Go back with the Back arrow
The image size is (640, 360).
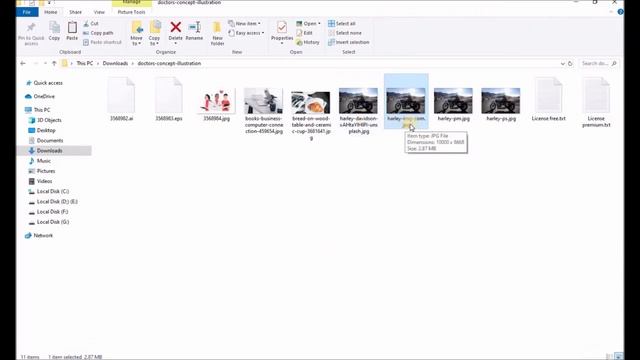[23, 64]
